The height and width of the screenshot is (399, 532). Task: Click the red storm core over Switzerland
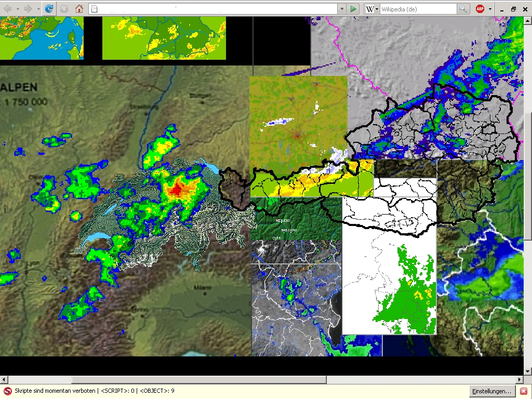click(177, 190)
